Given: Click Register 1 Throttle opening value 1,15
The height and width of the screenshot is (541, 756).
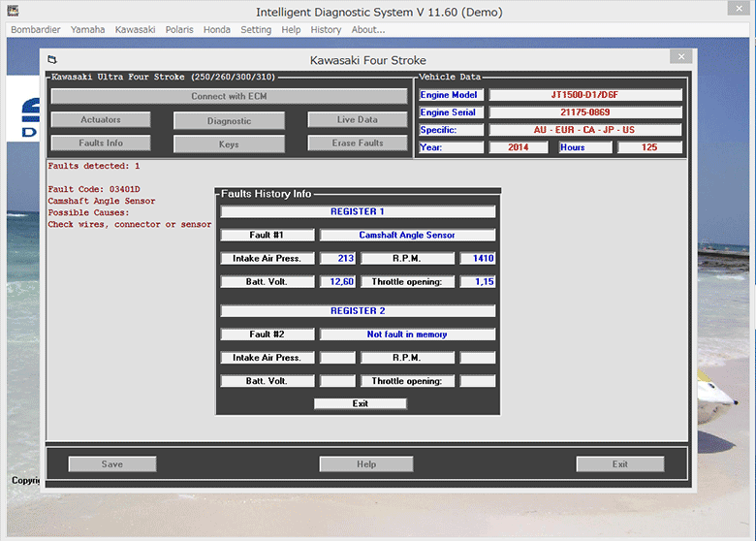Looking at the screenshot, I should 477,281.
